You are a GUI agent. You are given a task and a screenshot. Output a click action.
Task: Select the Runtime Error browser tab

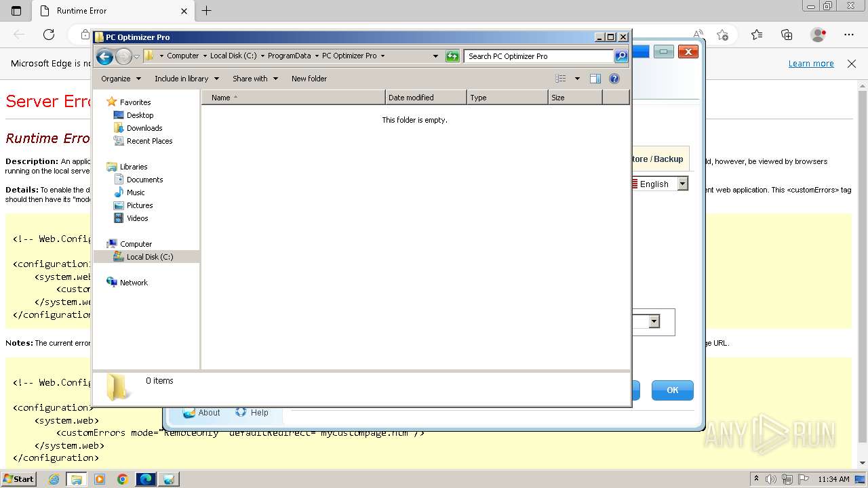click(x=113, y=11)
